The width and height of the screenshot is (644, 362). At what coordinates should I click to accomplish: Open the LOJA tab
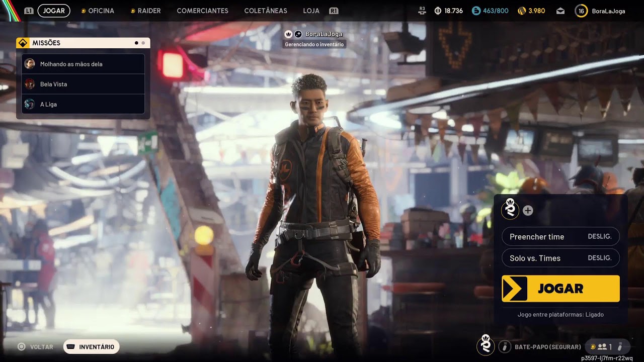[x=311, y=11]
